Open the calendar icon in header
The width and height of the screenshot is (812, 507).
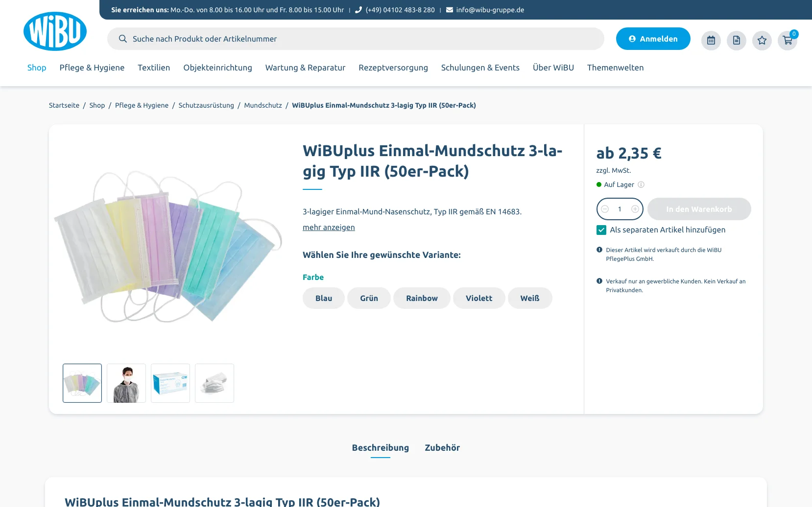click(711, 40)
